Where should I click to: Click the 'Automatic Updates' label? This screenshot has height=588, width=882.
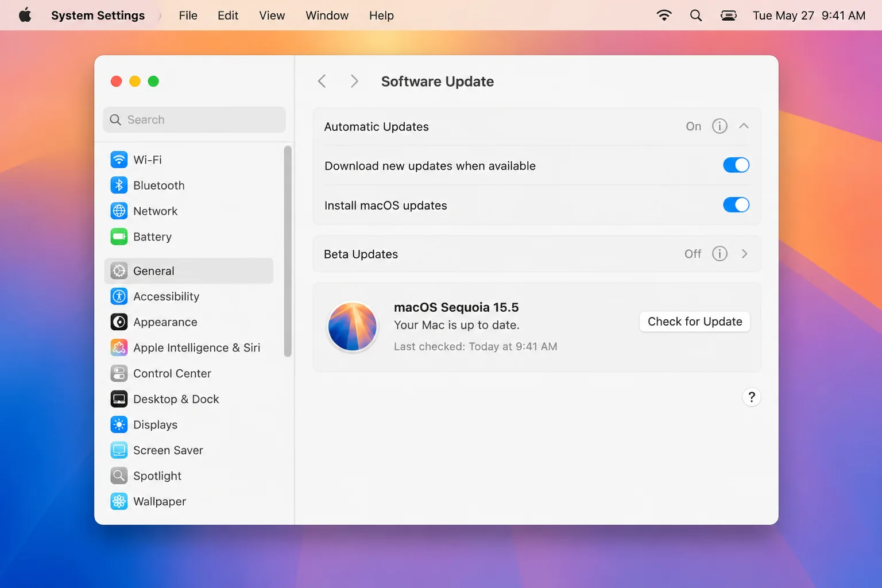[377, 126]
